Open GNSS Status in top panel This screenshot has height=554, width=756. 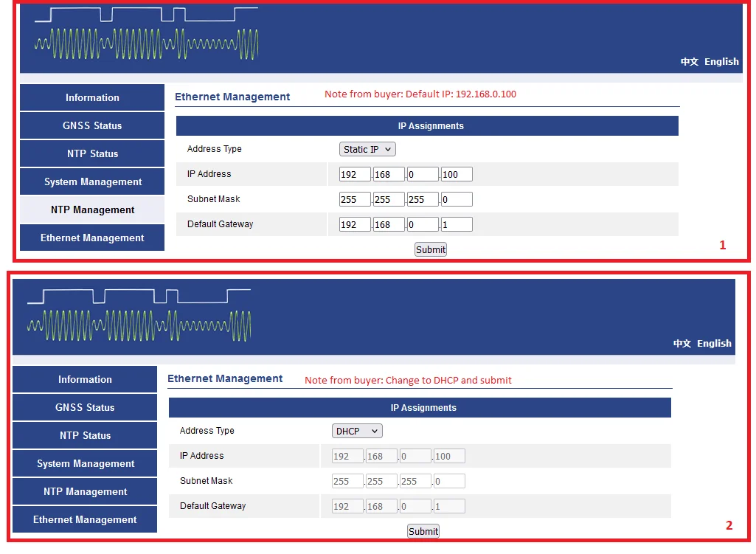[x=92, y=125]
